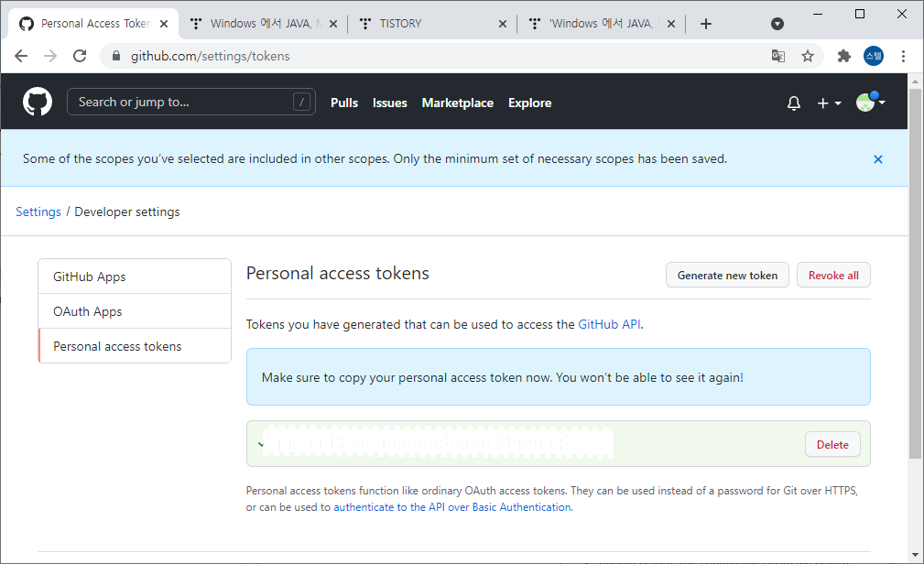Open the tab search dropdown button
This screenshot has width=924, height=564.
(x=777, y=24)
